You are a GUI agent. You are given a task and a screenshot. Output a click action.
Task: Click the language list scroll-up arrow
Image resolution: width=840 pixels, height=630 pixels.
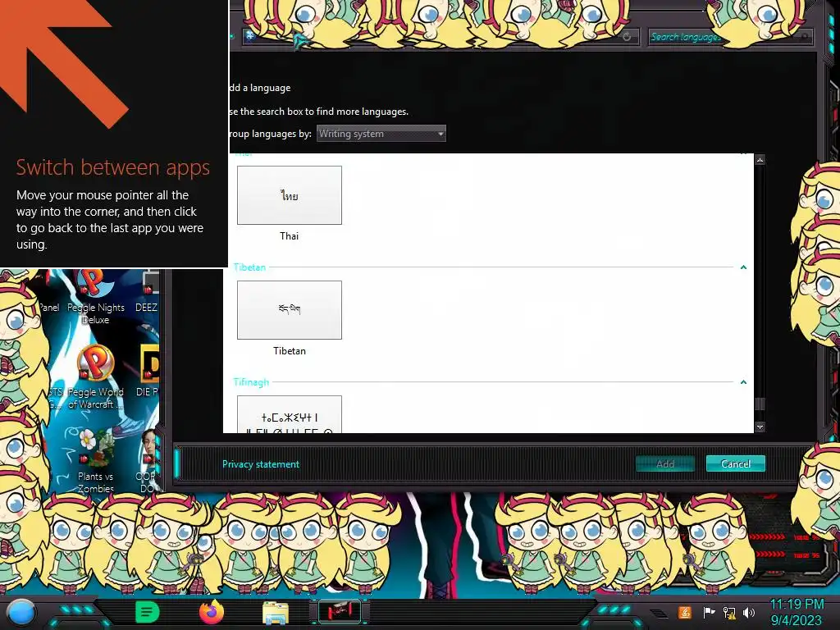760,160
